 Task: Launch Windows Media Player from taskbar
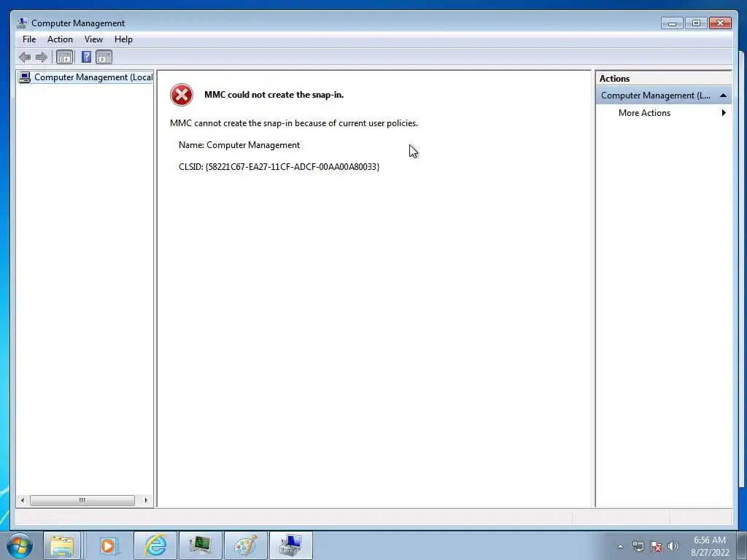pos(108,545)
